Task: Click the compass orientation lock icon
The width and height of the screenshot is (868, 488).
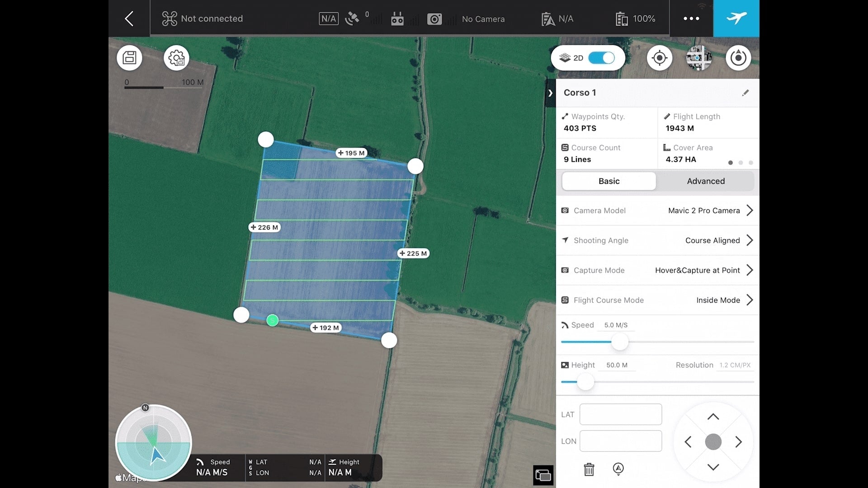Action: pyautogui.click(x=738, y=58)
